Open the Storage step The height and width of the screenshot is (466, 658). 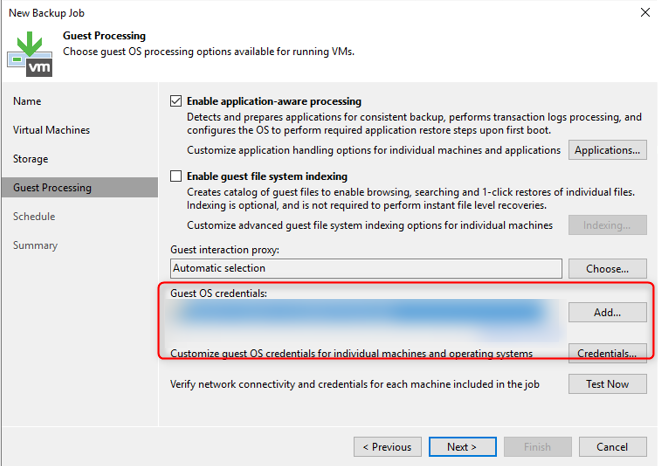click(31, 159)
